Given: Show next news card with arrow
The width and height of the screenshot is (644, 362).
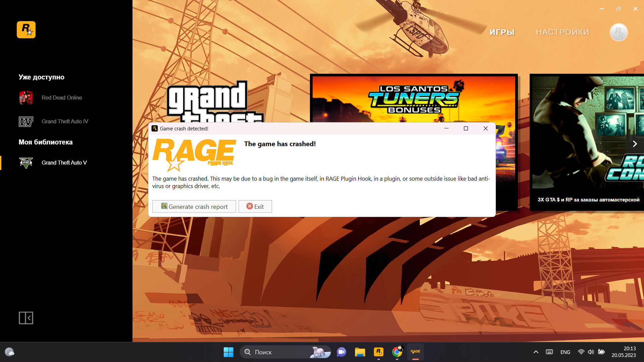Looking at the screenshot, I should click(635, 144).
